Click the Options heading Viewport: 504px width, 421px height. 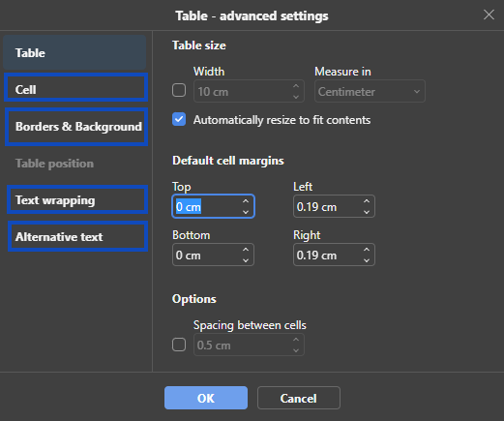pyautogui.click(x=194, y=299)
